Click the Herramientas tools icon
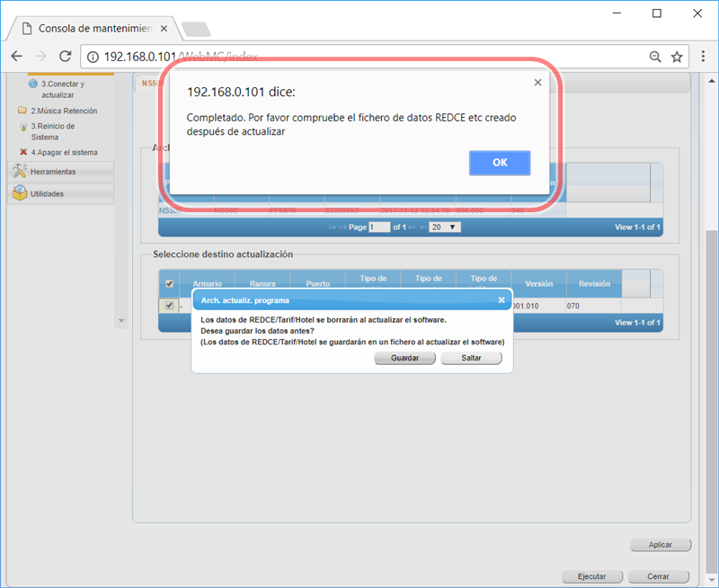This screenshot has width=719, height=588. [x=19, y=171]
